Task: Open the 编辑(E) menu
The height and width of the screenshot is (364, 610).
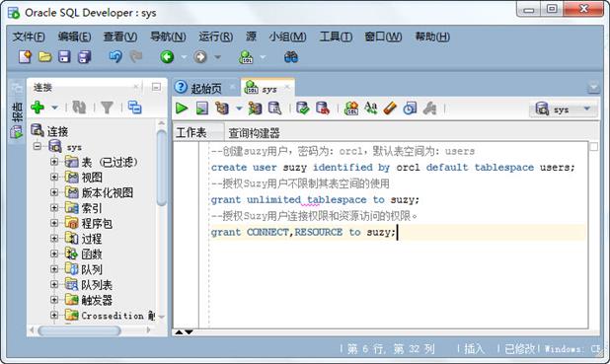Action: point(74,36)
